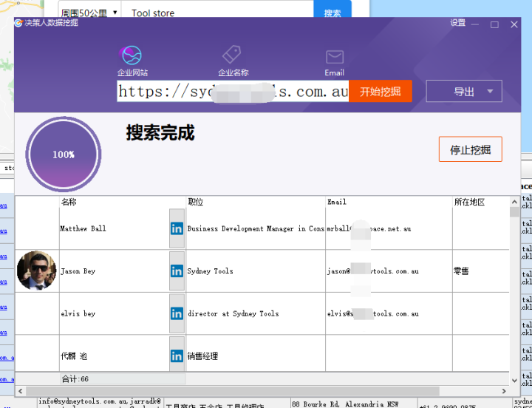Click Jason Bey's email cell
532x408 pixels.
(389, 271)
